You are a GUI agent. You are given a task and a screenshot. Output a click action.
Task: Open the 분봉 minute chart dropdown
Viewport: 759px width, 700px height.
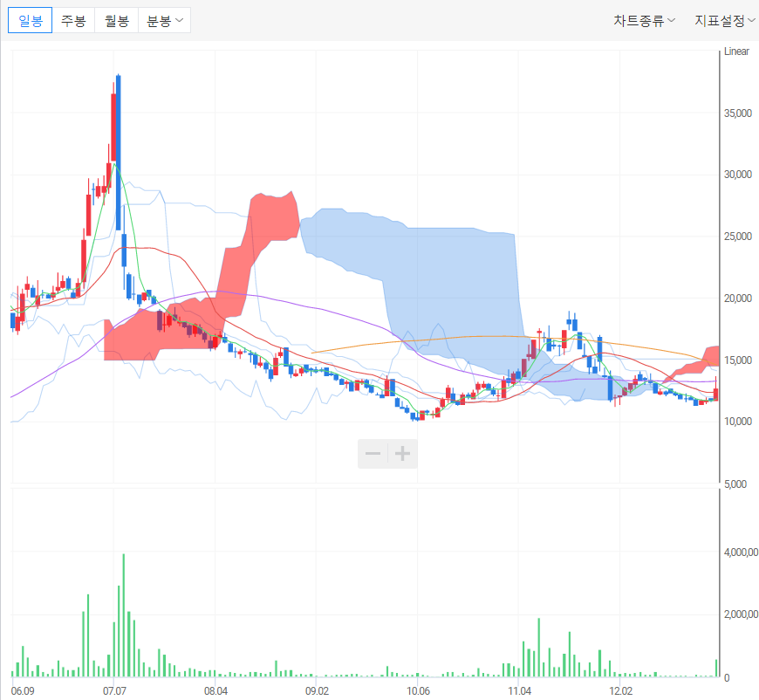[165, 20]
